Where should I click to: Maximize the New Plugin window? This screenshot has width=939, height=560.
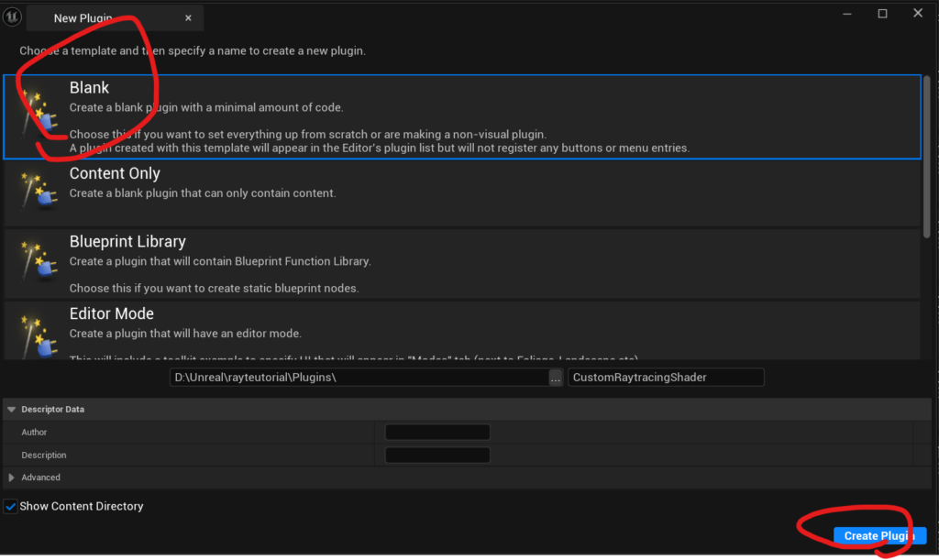point(882,14)
